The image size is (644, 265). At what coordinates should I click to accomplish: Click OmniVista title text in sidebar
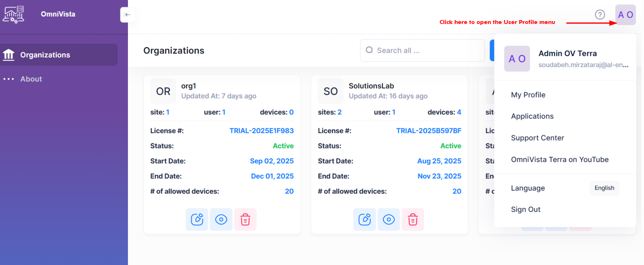coord(58,14)
